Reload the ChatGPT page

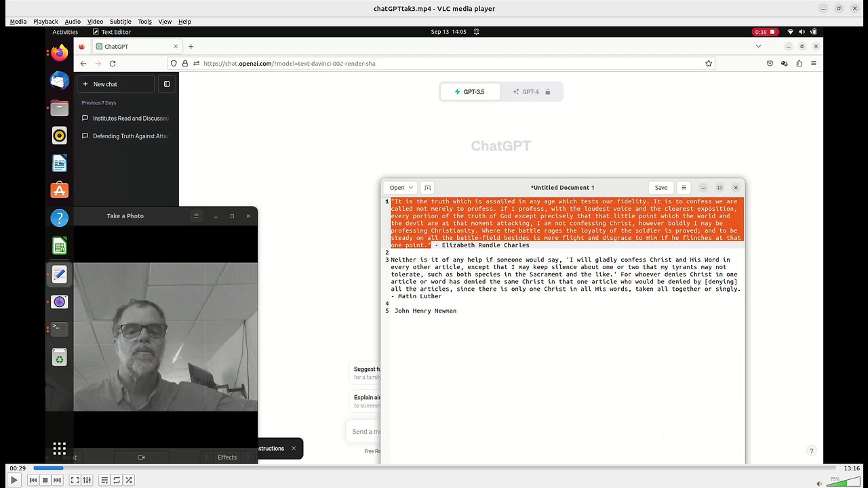[x=113, y=63]
